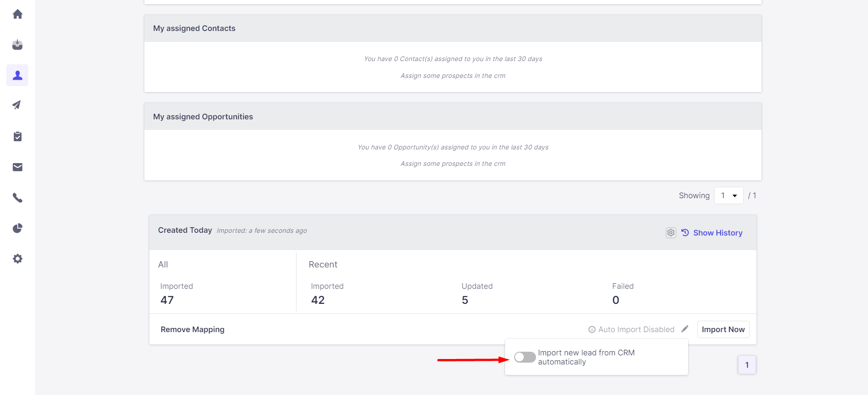Open the mail envelope icon

(x=17, y=167)
